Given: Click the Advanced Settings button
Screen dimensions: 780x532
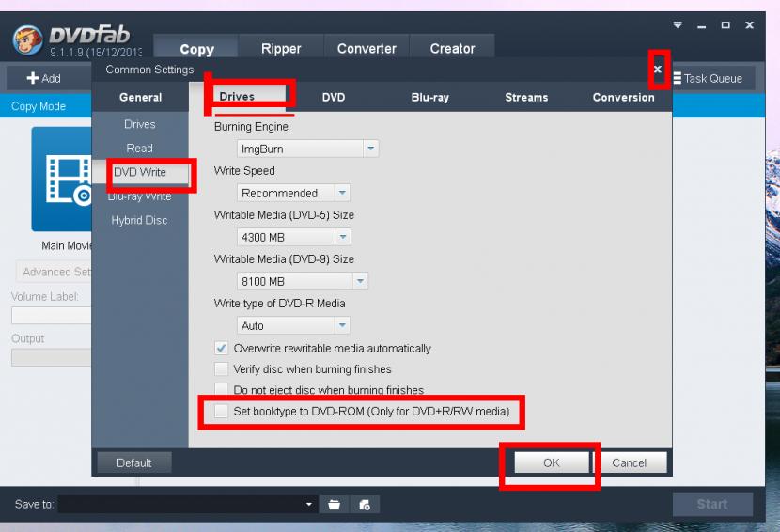Looking at the screenshot, I should click(x=54, y=272).
